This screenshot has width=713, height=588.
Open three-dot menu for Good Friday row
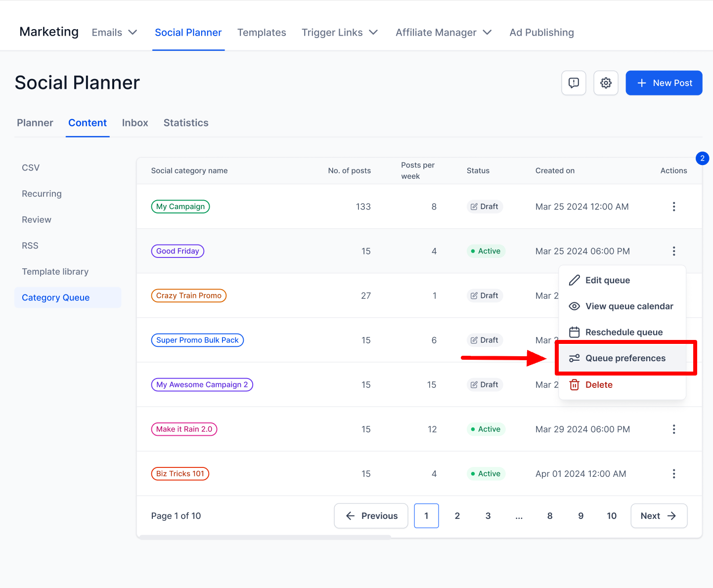tap(673, 251)
